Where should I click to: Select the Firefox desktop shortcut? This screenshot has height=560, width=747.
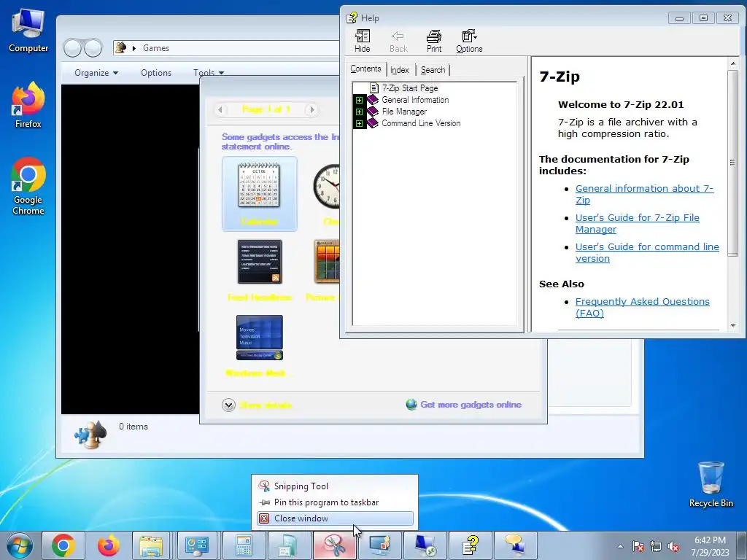28,105
